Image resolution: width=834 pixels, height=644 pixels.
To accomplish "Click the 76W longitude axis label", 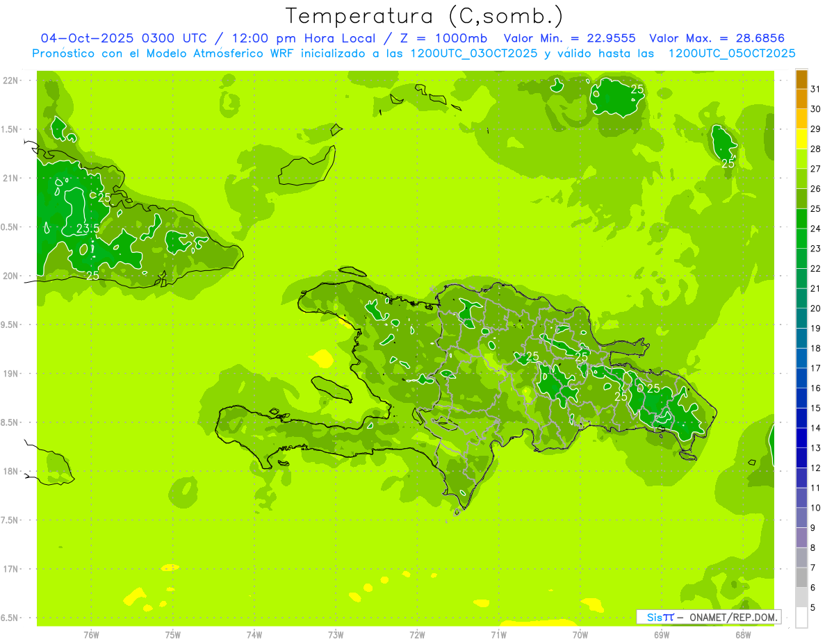I will coord(91,635).
